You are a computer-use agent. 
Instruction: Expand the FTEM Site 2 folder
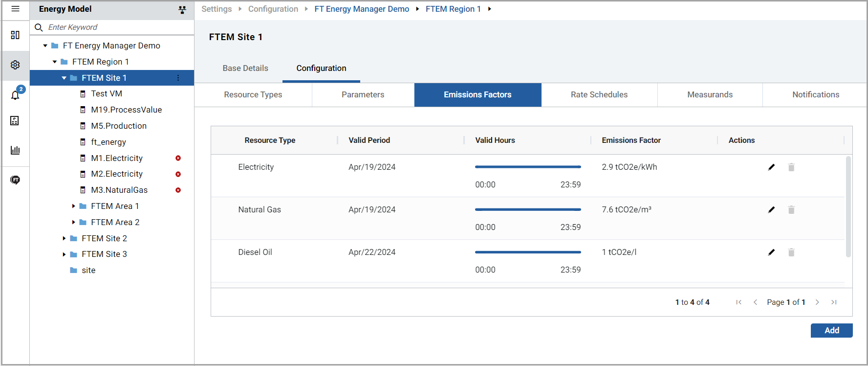click(64, 239)
